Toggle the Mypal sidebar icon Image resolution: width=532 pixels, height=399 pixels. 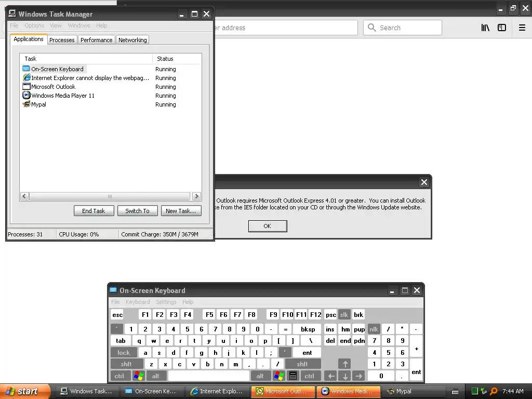click(x=502, y=28)
